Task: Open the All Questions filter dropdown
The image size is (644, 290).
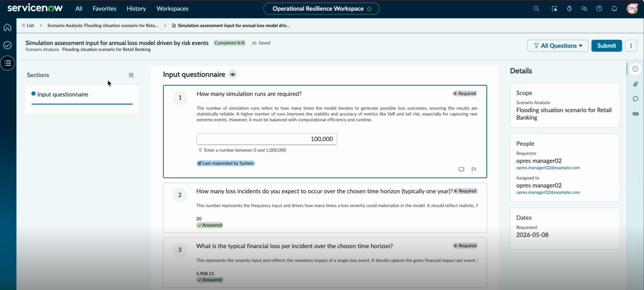Action: [558, 46]
